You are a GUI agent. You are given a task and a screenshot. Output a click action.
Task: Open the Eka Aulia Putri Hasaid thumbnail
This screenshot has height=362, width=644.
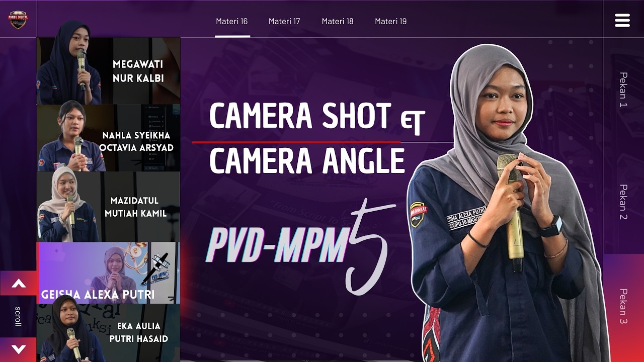[x=109, y=333]
